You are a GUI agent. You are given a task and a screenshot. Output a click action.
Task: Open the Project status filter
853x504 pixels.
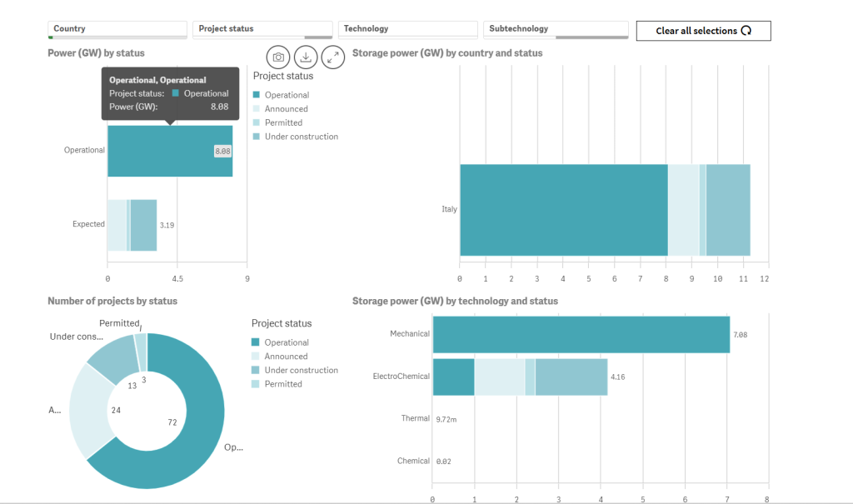(262, 29)
